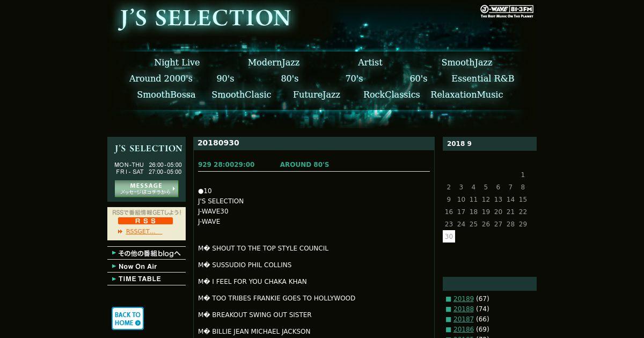
Task: Select day 30 in the calendar
Action: (x=449, y=237)
